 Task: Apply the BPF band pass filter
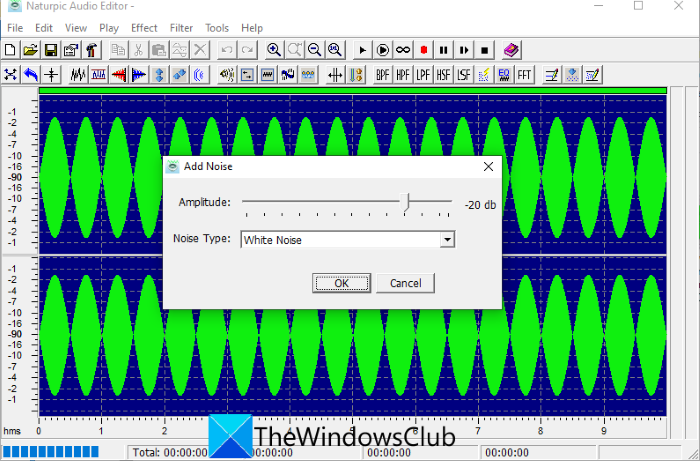point(383,75)
